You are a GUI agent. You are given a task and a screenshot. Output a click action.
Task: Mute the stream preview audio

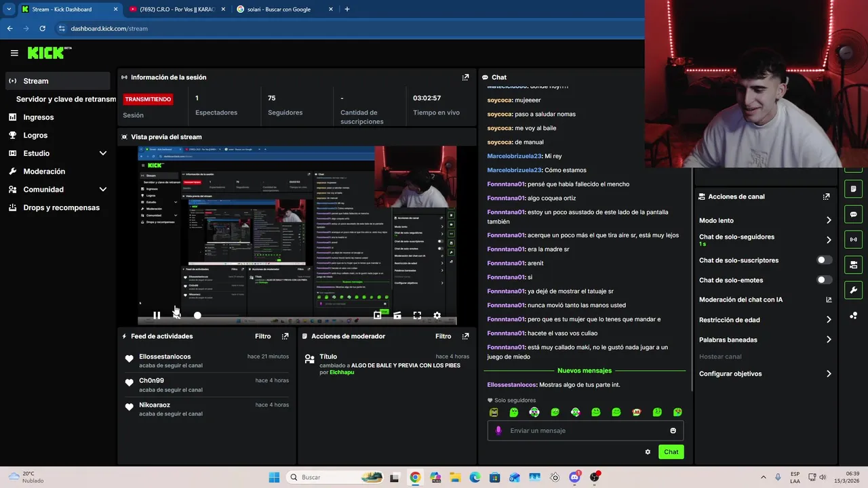[176, 315]
